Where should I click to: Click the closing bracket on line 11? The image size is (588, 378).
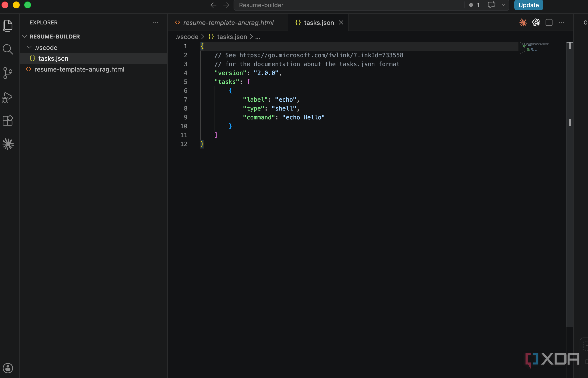216,135
